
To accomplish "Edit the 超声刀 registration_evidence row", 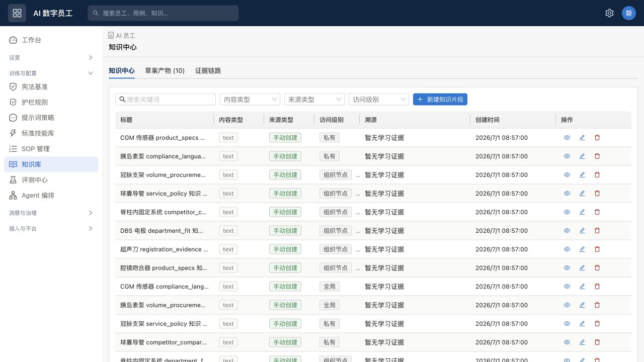I will click(x=582, y=249).
